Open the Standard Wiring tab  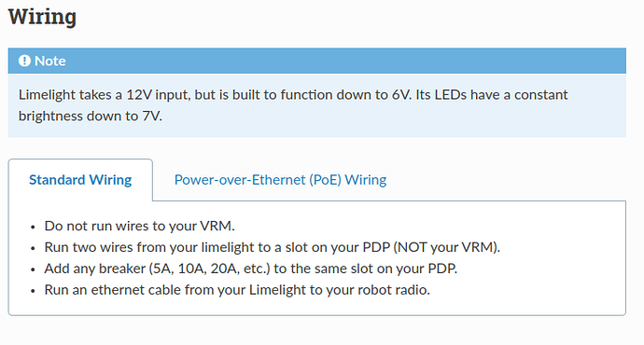(80, 180)
